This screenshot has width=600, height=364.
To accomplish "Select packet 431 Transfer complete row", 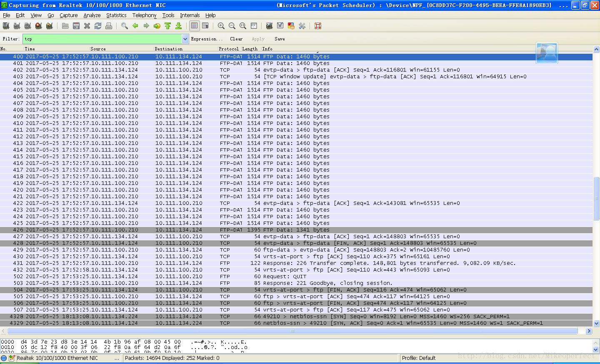I will (296, 263).
